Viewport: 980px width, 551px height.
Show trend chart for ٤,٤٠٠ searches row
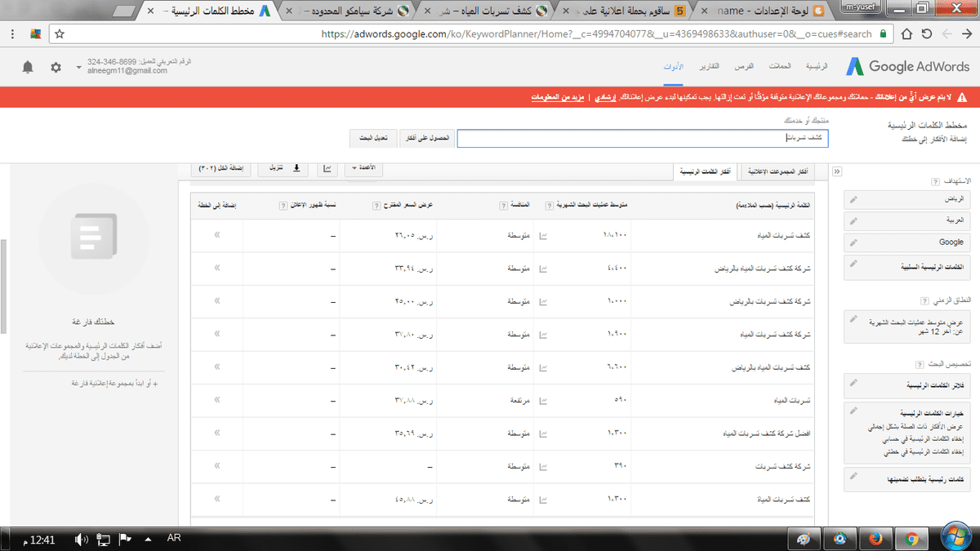pos(544,269)
